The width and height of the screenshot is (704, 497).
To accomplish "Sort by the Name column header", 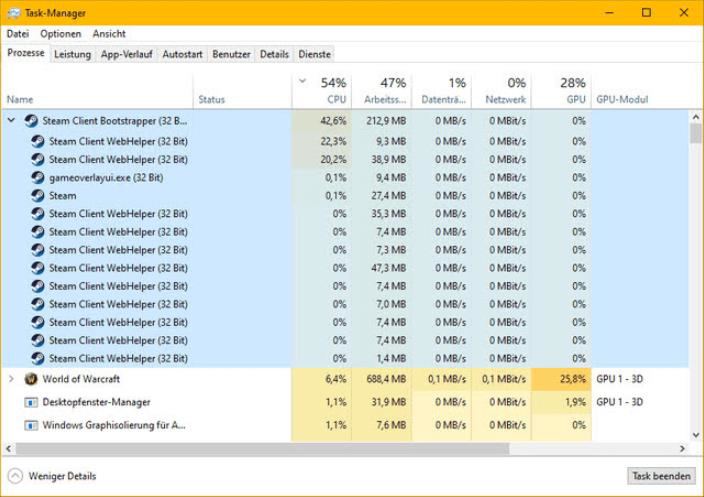I will [x=97, y=91].
